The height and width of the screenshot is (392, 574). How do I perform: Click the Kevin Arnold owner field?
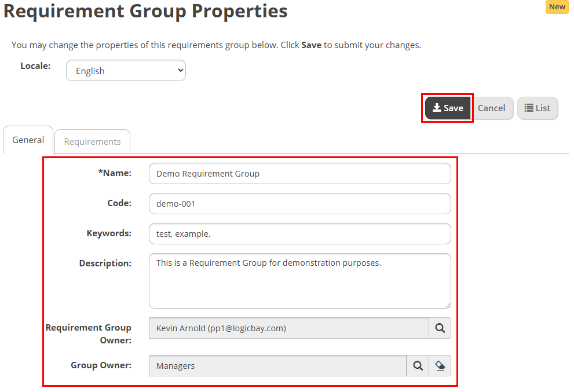288,328
